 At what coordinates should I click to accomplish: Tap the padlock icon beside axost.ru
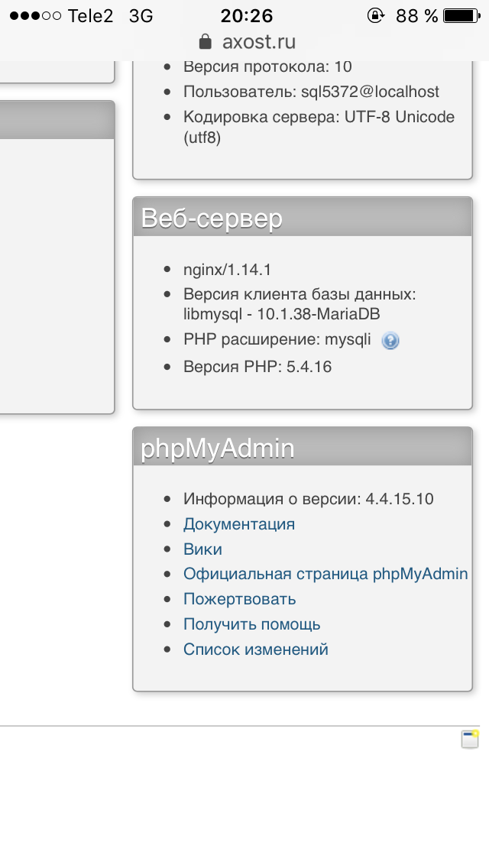point(204,41)
